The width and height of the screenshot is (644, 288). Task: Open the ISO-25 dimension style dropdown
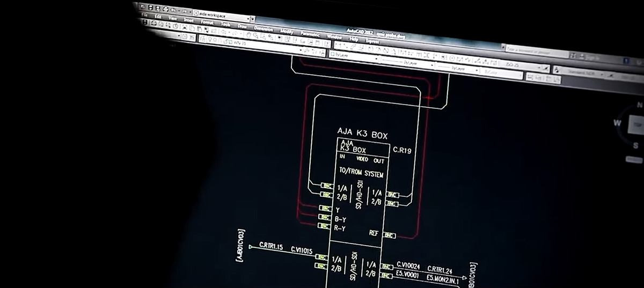point(521,66)
